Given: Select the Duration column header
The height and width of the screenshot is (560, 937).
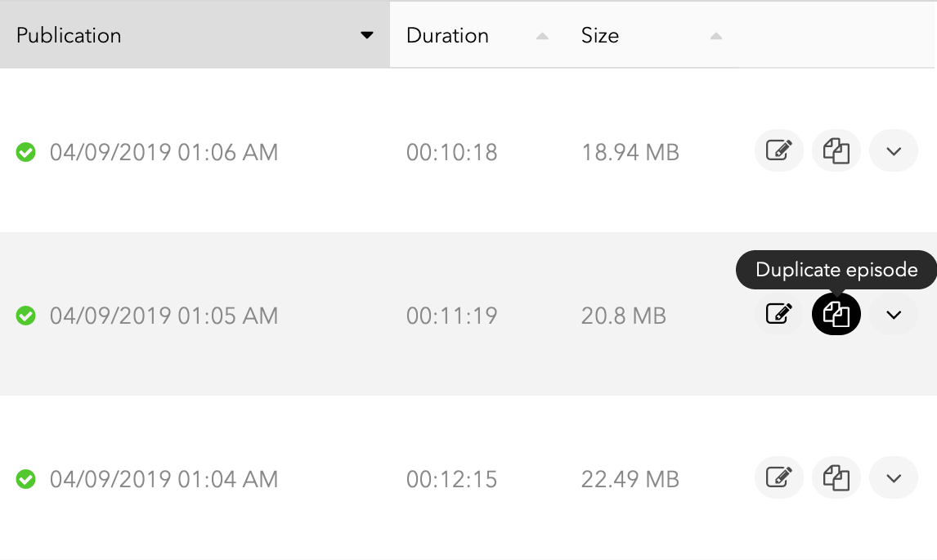Looking at the screenshot, I should [x=447, y=35].
